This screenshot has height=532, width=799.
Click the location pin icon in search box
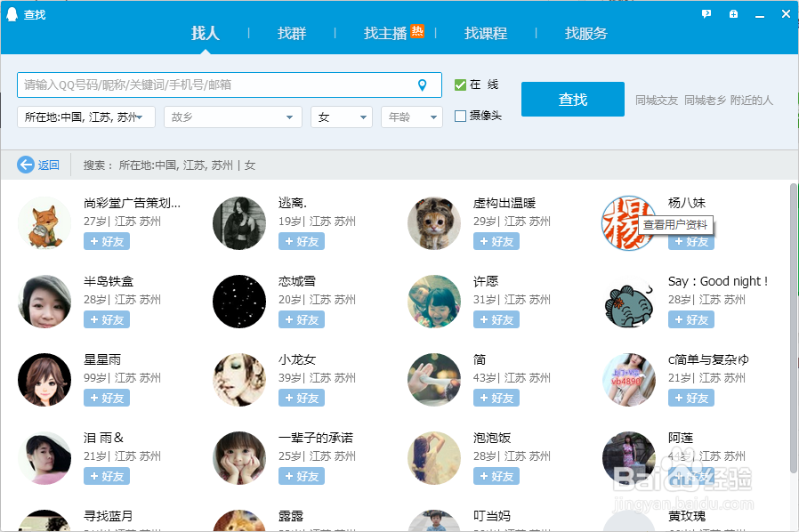point(422,85)
